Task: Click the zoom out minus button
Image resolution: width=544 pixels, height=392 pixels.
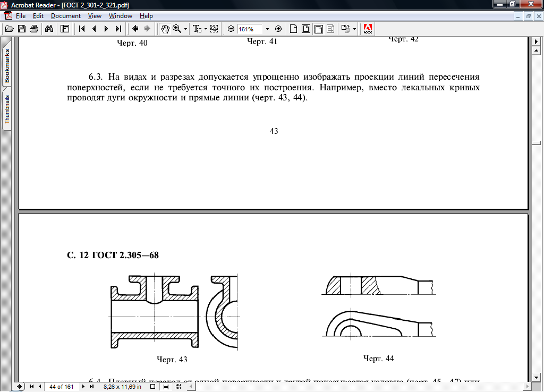Action: pos(231,29)
